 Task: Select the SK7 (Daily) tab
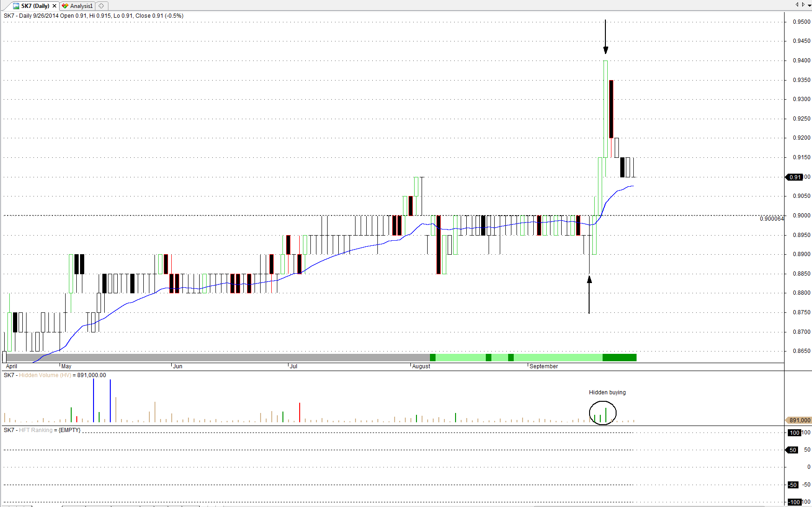[35, 6]
